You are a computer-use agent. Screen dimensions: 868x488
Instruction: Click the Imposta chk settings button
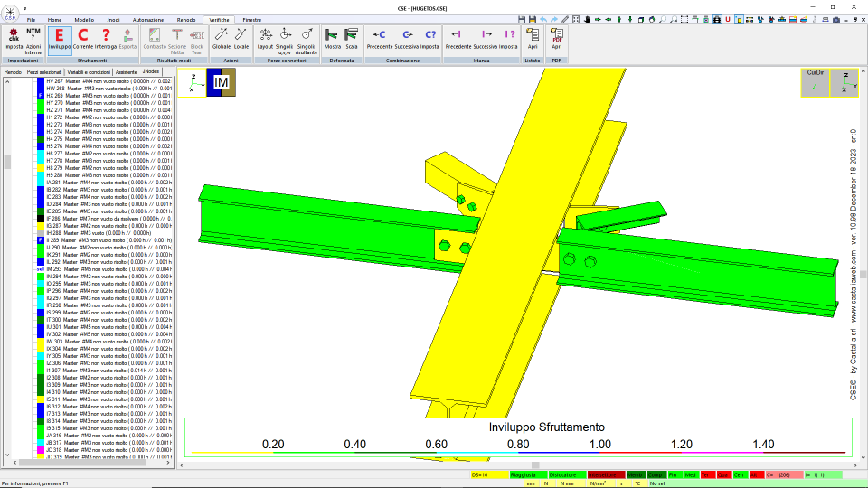pyautogui.click(x=14, y=39)
